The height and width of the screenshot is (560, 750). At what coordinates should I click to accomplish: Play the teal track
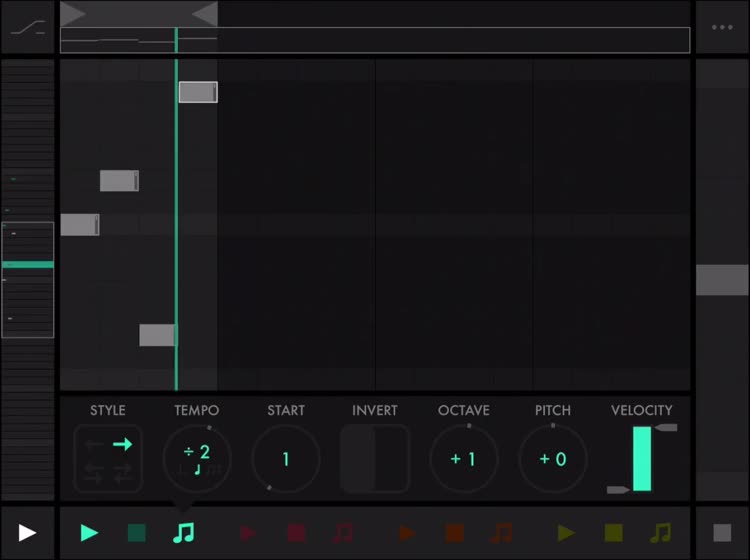(x=89, y=533)
